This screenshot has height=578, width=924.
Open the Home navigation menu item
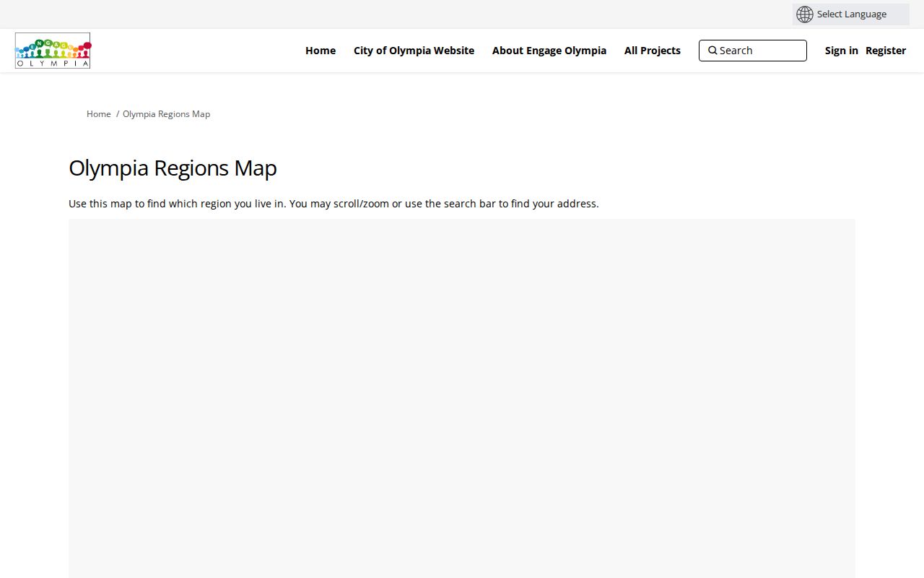pos(321,51)
